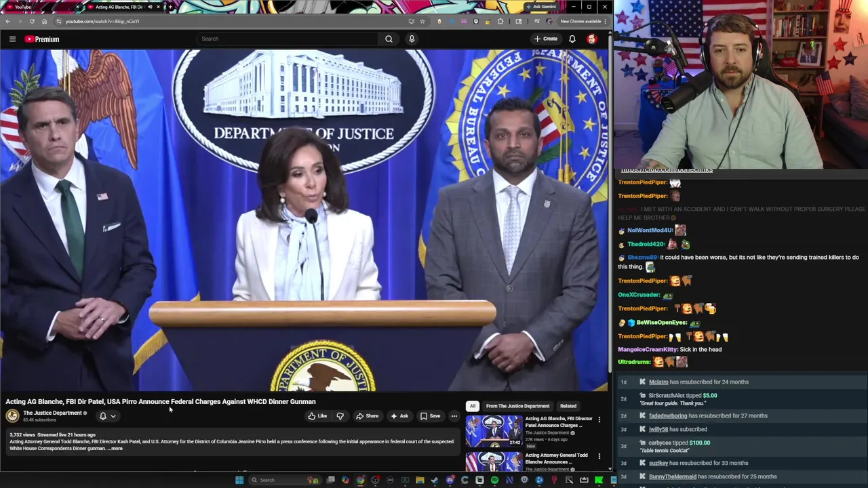Like the video
868x488 pixels.
point(317,416)
